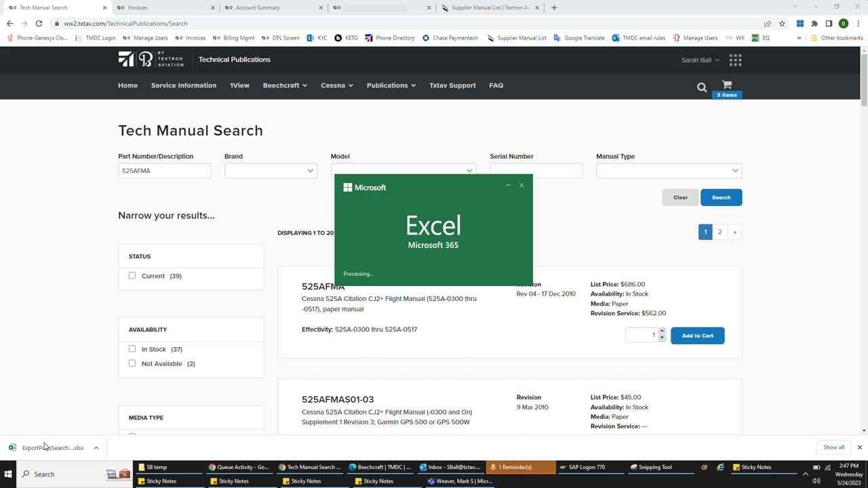
Task: Open the shopping cart with 3 items
Action: point(727,88)
